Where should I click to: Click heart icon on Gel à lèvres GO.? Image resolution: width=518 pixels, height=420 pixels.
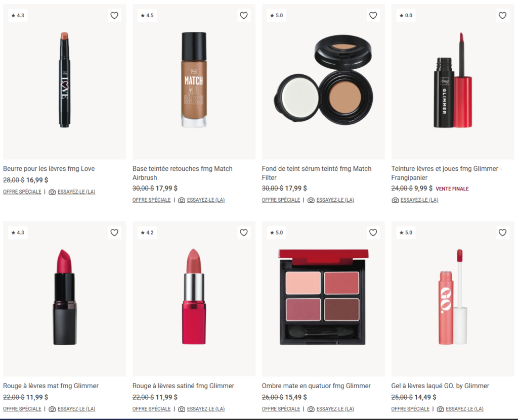coord(502,233)
